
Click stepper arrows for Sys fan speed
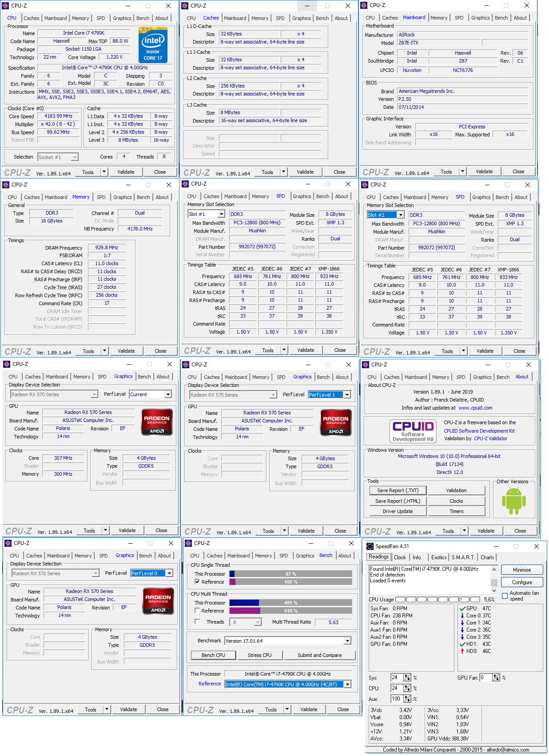(407, 677)
